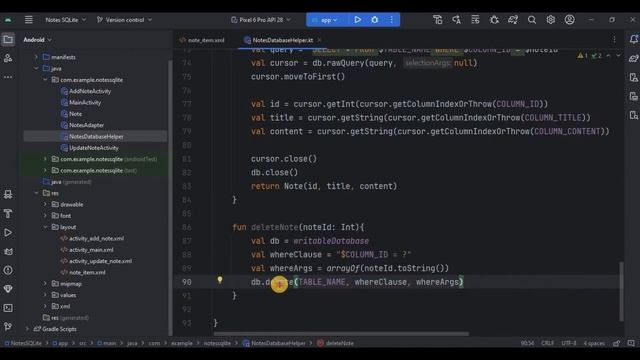Collapse the java folder
This screenshot has height=360, width=640.
coord(36,69)
